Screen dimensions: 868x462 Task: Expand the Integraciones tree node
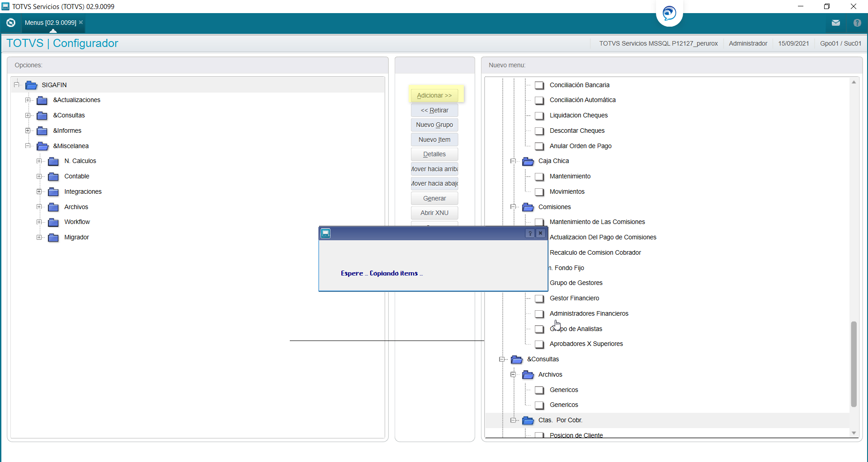39,191
